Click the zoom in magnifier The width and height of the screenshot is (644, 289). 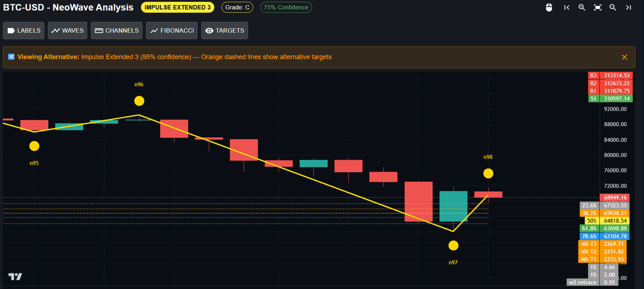pyautogui.click(x=582, y=8)
